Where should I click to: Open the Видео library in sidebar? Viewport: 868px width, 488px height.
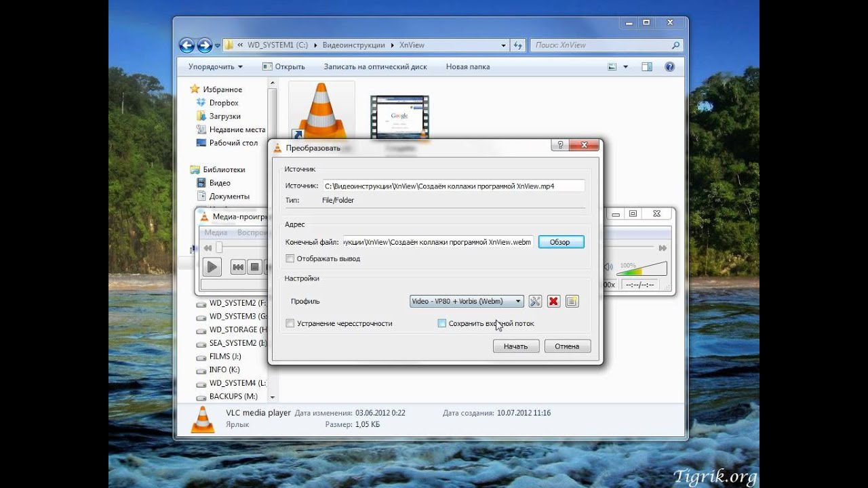click(x=220, y=183)
